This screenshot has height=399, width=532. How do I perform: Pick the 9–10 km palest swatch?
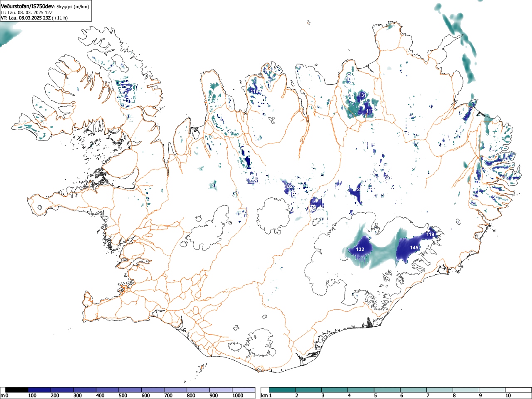click(492, 390)
